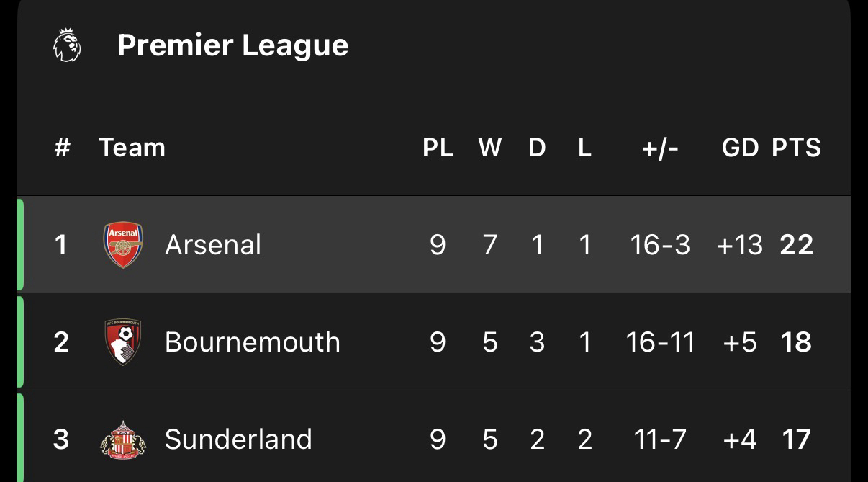Click the W wins column header
The width and height of the screenshot is (868, 482).
click(490, 148)
